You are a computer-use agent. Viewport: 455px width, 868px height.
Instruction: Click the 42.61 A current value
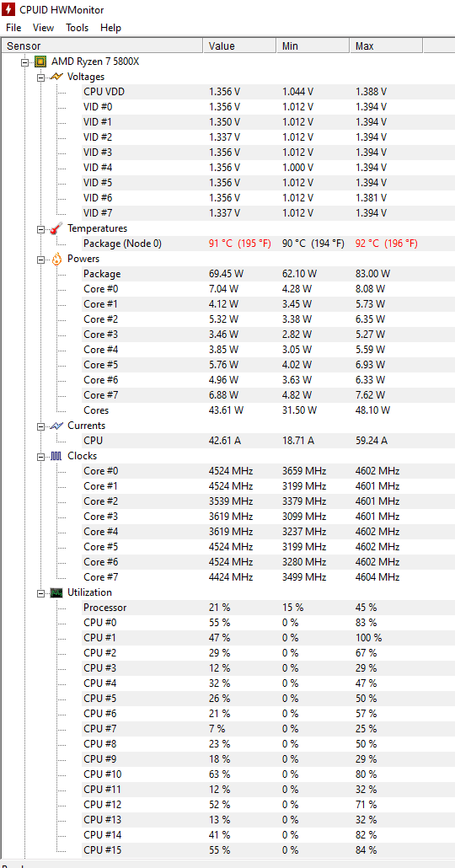point(225,441)
